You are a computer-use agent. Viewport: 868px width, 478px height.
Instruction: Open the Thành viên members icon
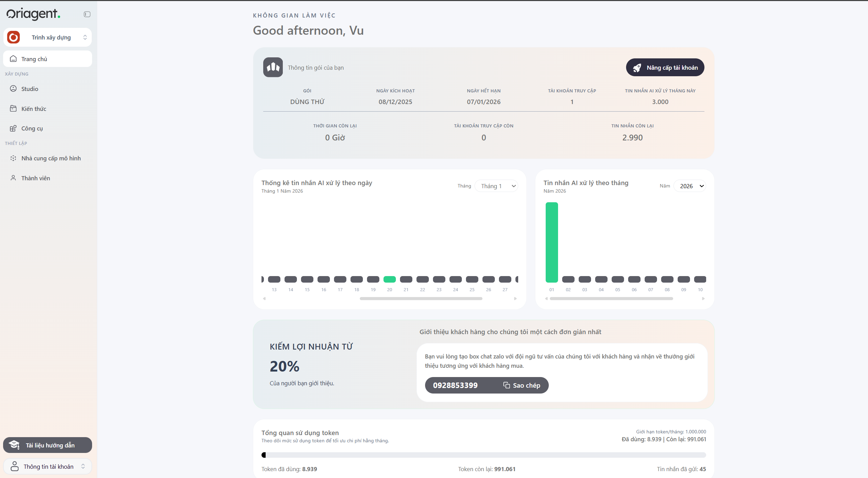tap(13, 178)
